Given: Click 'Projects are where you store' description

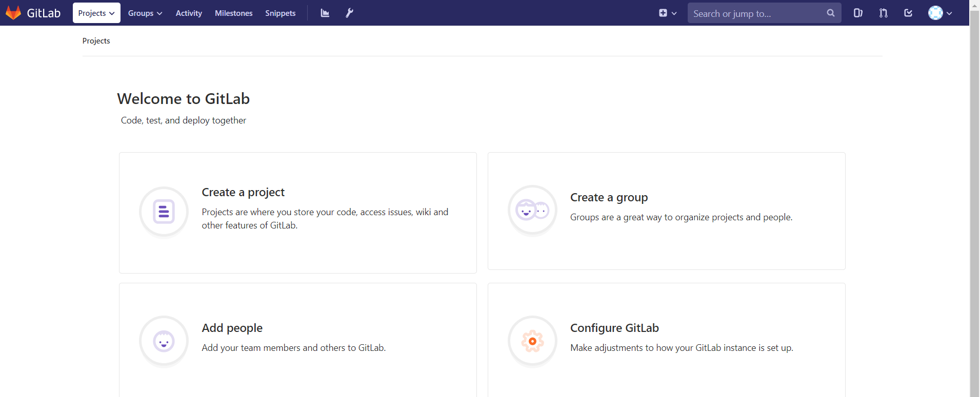Looking at the screenshot, I should [x=325, y=219].
